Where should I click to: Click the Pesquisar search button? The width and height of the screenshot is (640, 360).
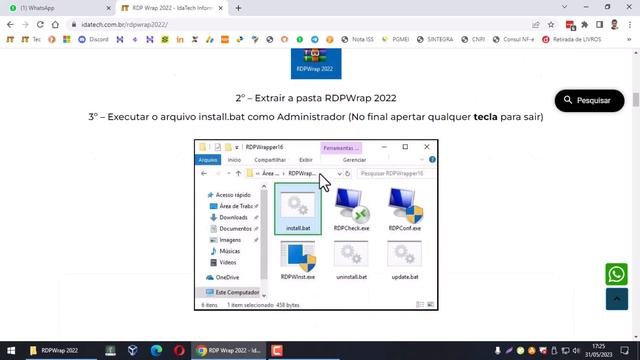coord(589,100)
